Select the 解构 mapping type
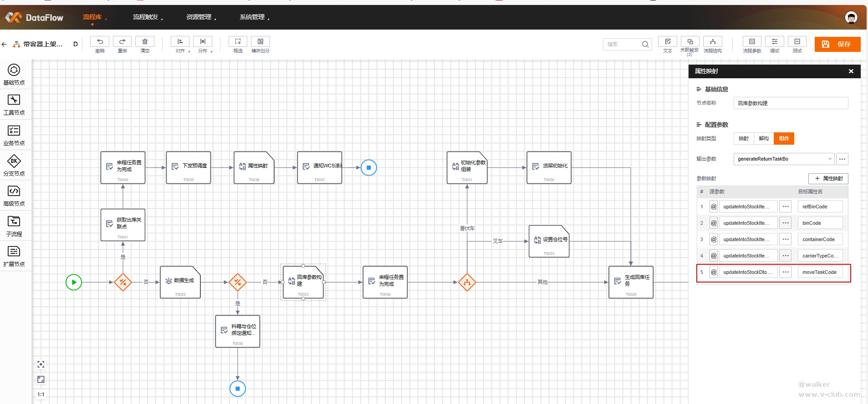 click(x=764, y=138)
